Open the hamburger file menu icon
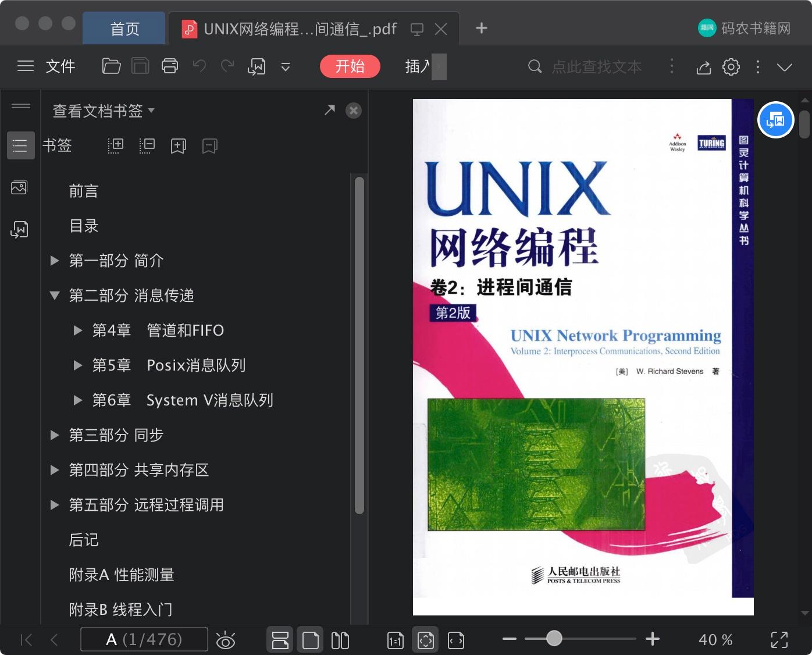The width and height of the screenshot is (812, 655). pos(26,66)
